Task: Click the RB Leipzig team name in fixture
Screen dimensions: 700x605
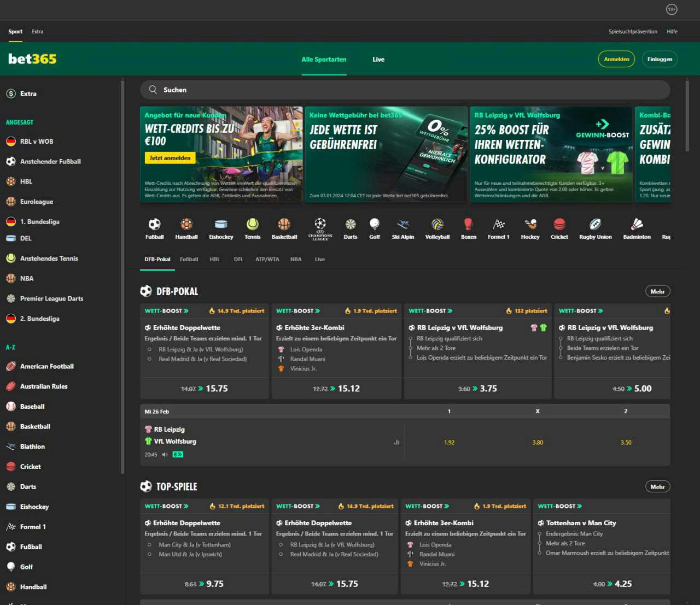Action: click(169, 430)
